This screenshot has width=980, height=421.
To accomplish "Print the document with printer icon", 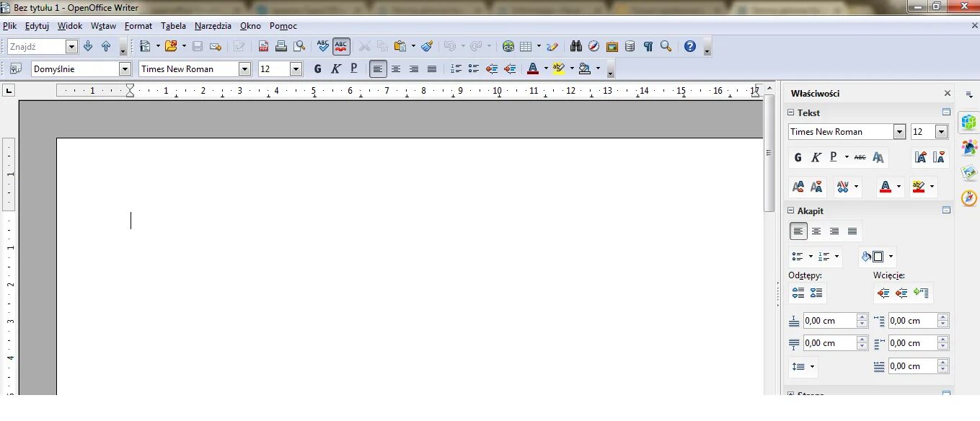I will pyautogui.click(x=281, y=46).
